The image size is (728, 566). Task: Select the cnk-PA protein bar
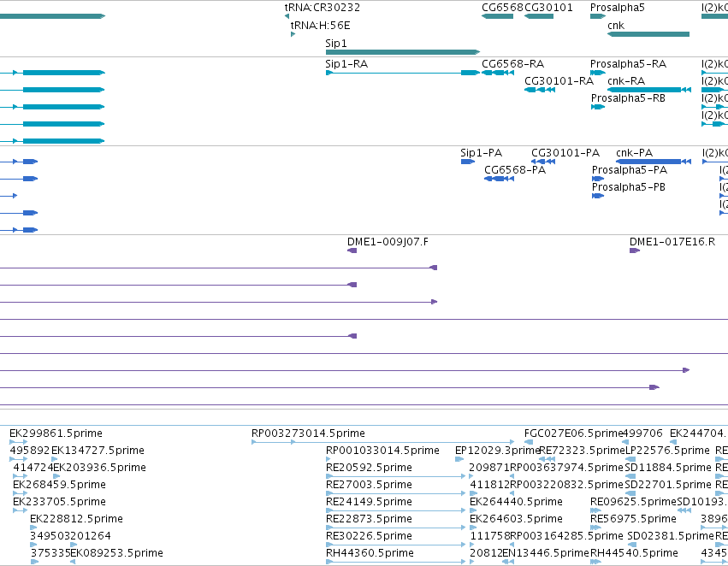click(x=654, y=162)
